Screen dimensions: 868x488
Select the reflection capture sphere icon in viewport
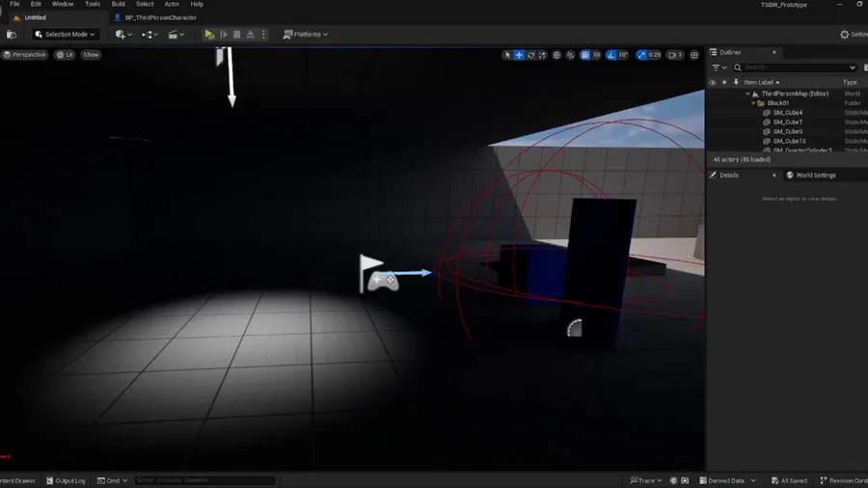tap(575, 328)
